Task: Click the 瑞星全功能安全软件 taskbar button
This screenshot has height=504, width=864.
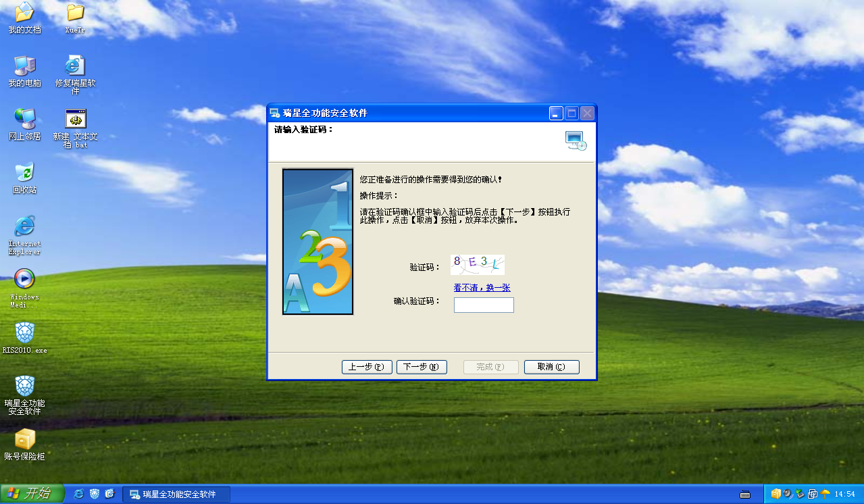Action: pos(176,495)
